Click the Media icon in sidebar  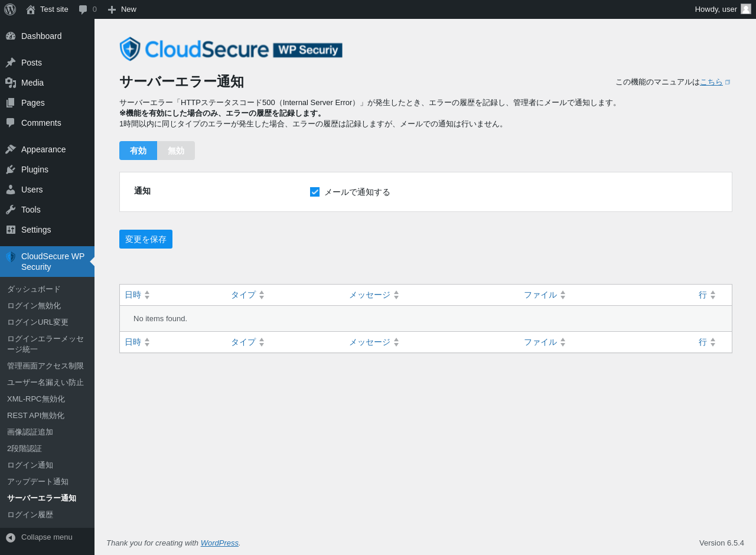11,83
